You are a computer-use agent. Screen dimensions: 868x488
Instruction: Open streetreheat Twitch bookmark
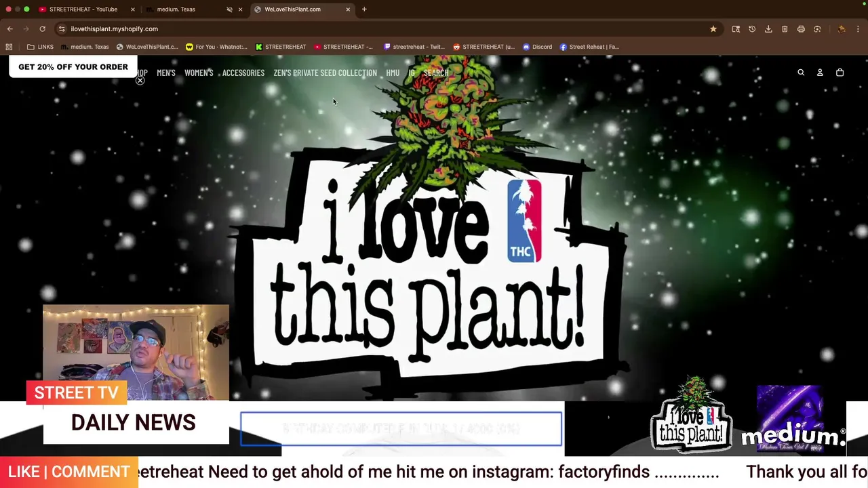point(414,47)
